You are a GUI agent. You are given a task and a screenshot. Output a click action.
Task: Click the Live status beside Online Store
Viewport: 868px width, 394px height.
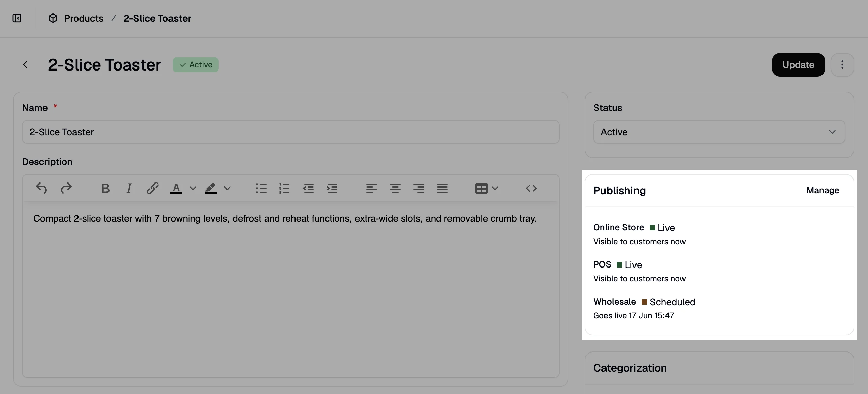coord(662,228)
